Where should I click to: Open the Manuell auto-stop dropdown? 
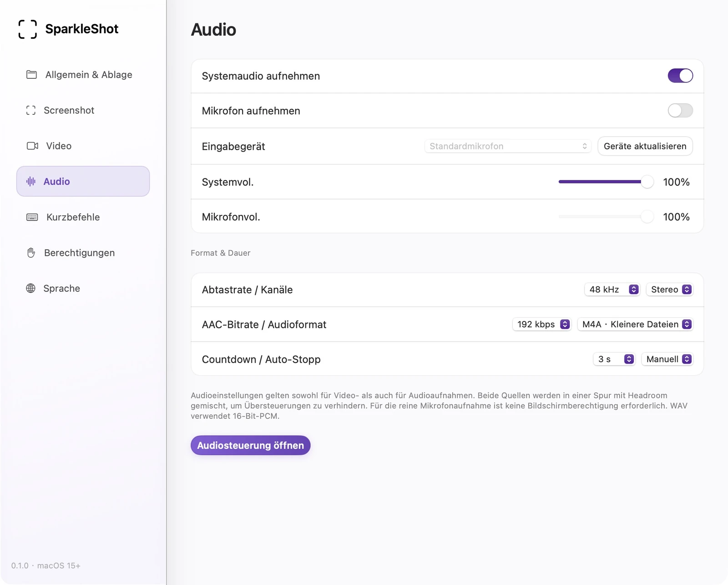667,359
